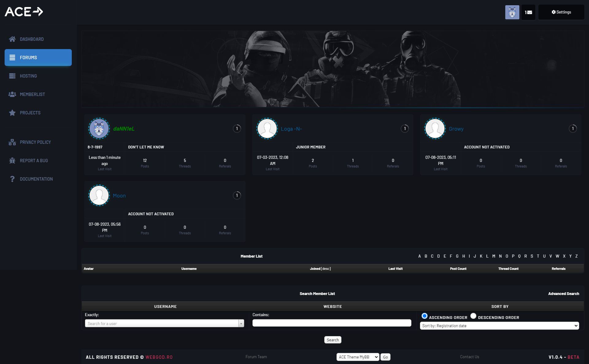Open the username search dropdown arrow
Viewport: 589px width, 364px height.
point(241,324)
